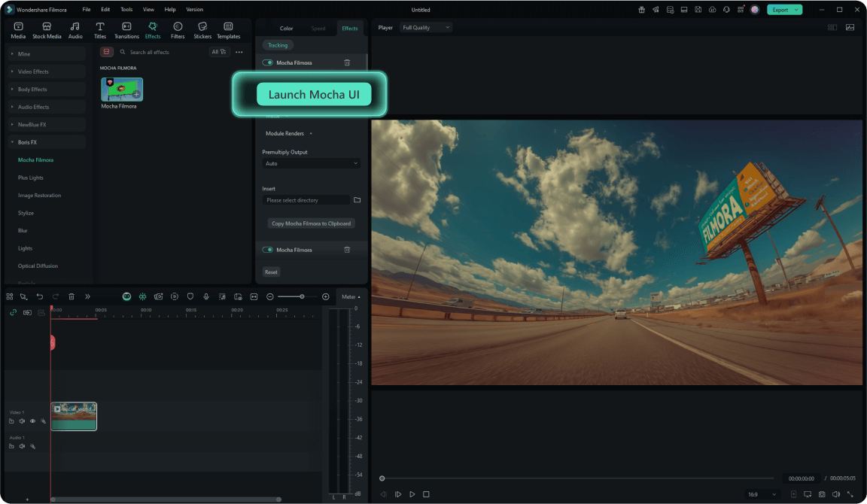Viewport: 867px width, 504px height.
Task: Lock the Video 1 track
Action: click(11, 421)
